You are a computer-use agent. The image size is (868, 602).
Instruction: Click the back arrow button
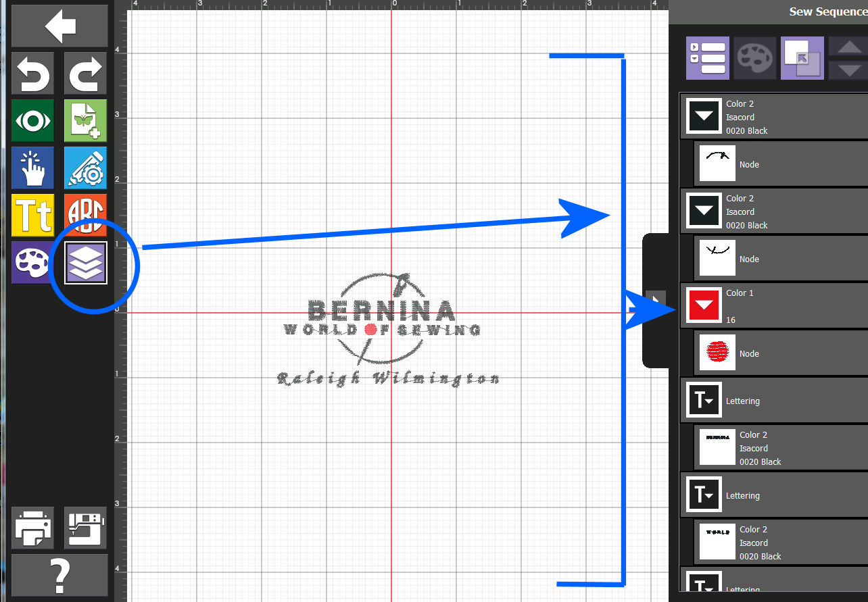coord(59,26)
